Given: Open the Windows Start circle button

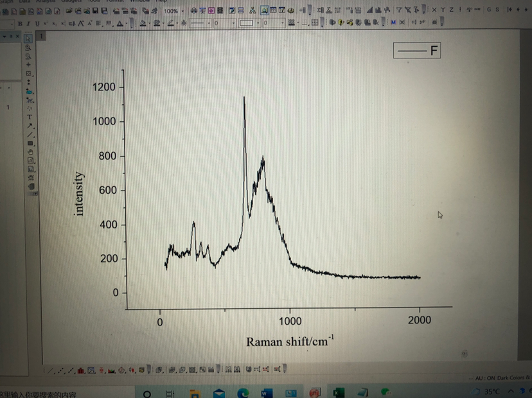Looking at the screenshot, I should coord(147,394).
